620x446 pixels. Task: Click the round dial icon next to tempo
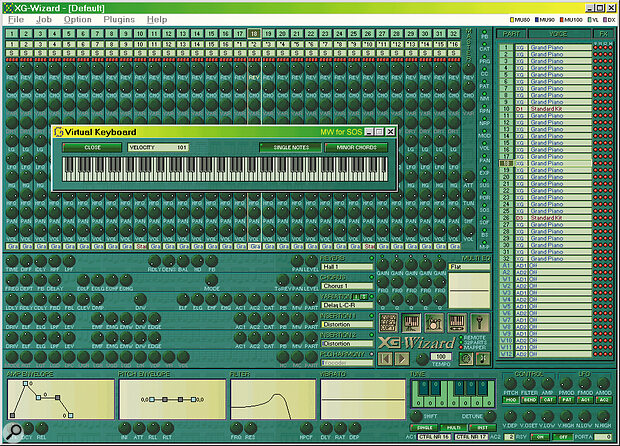click(466, 358)
